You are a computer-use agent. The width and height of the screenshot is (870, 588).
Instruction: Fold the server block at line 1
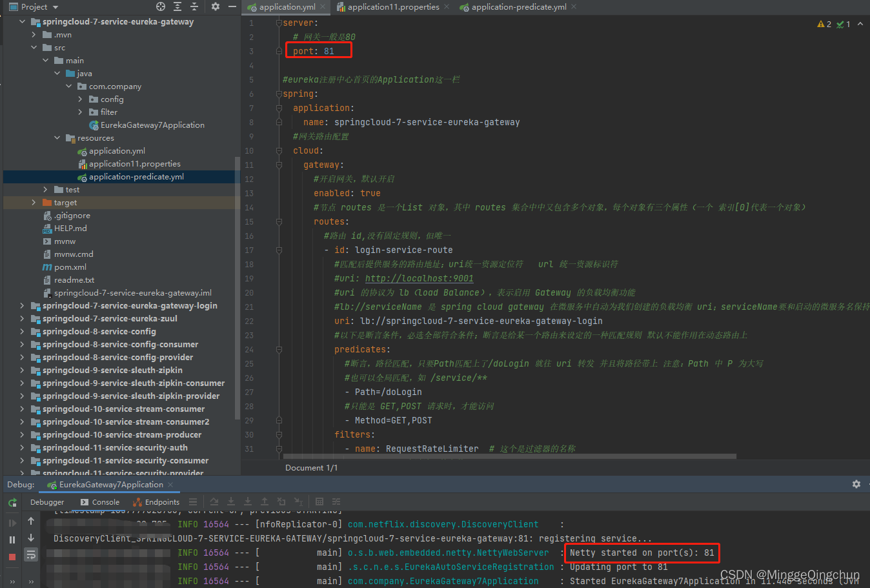pyautogui.click(x=279, y=23)
